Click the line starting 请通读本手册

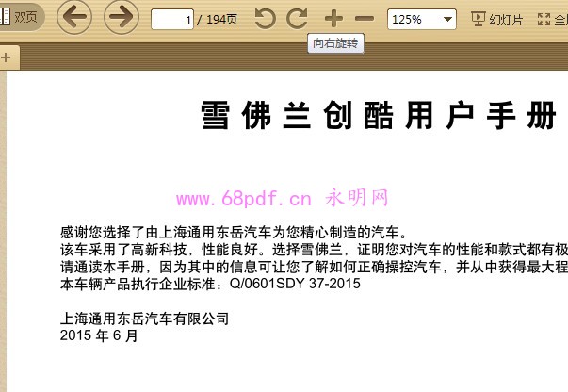pos(314,267)
